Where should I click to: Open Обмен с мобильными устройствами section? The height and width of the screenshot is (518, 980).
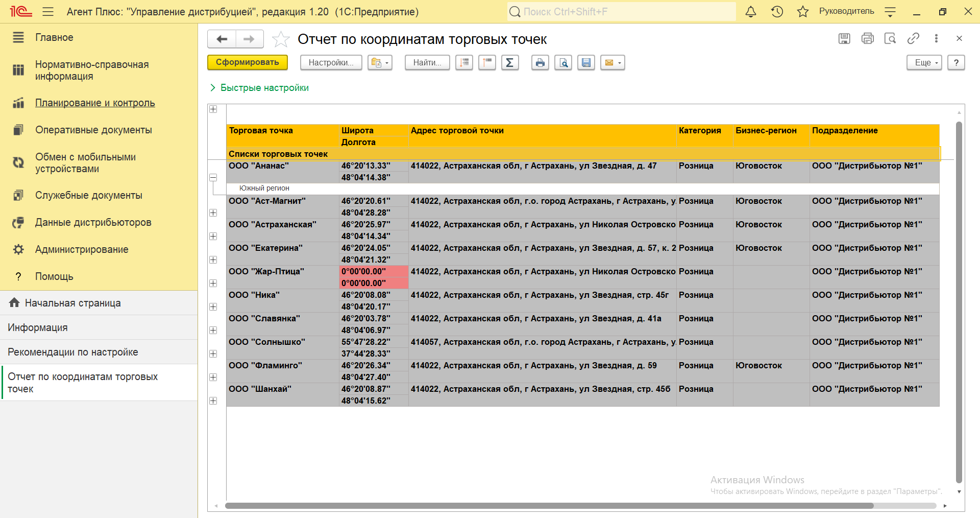click(99, 163)
